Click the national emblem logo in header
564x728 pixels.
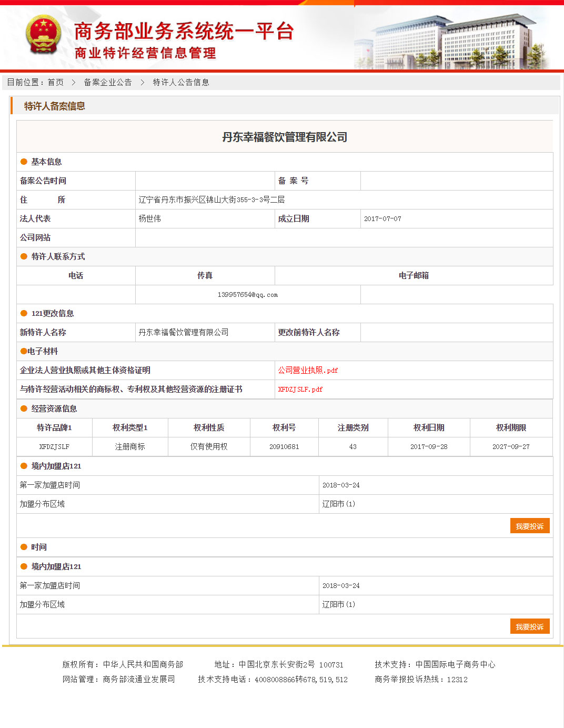click(x=43, y=34)
